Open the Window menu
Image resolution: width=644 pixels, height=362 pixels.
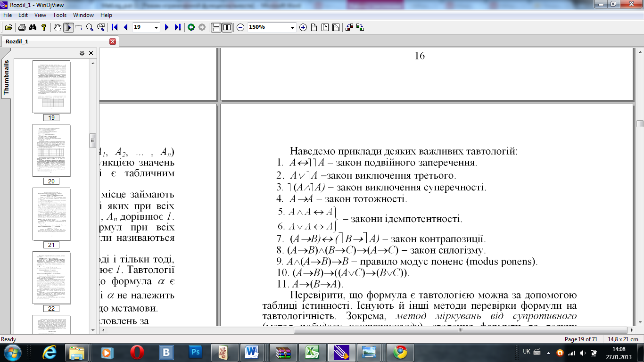tap(83, 15)
